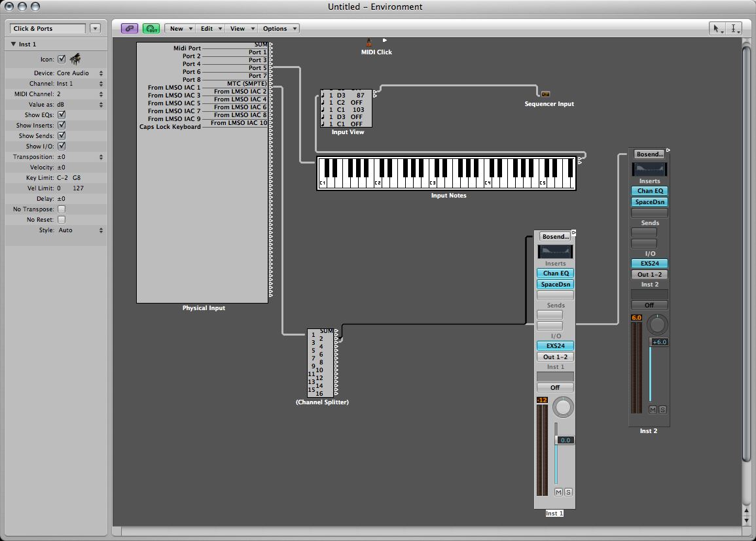Image resolution: width=756 pixels, height=541 pixels.
Task: Open the New menu
Action: pos(181,28)
